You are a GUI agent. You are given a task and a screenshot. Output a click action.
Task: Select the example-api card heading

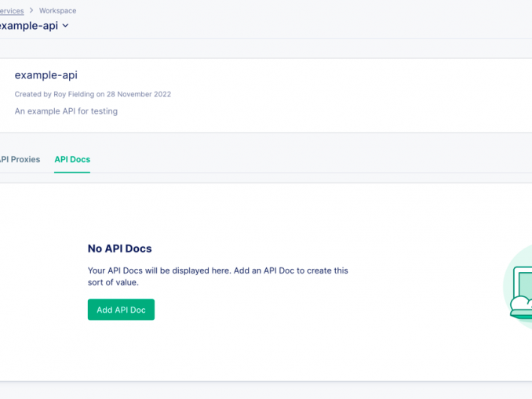46,75
